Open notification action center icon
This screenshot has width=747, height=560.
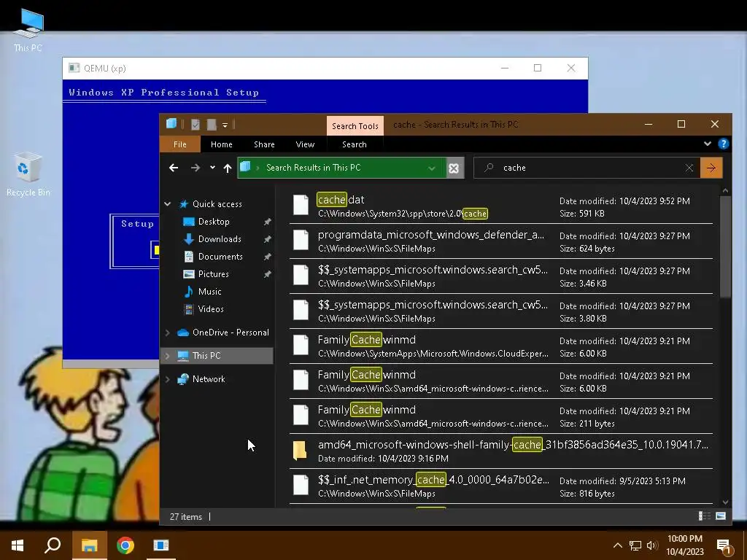tap(724, 545)
